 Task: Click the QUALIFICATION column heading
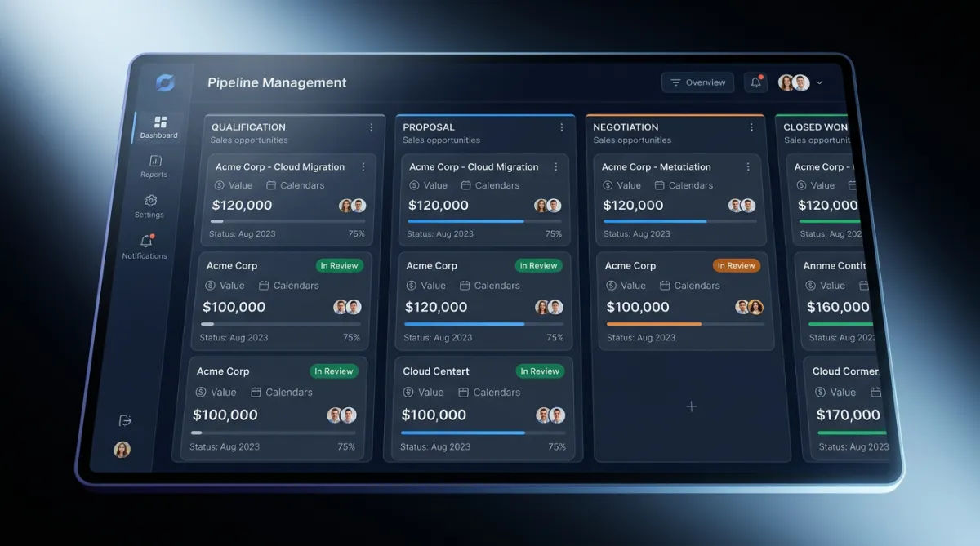248,127
